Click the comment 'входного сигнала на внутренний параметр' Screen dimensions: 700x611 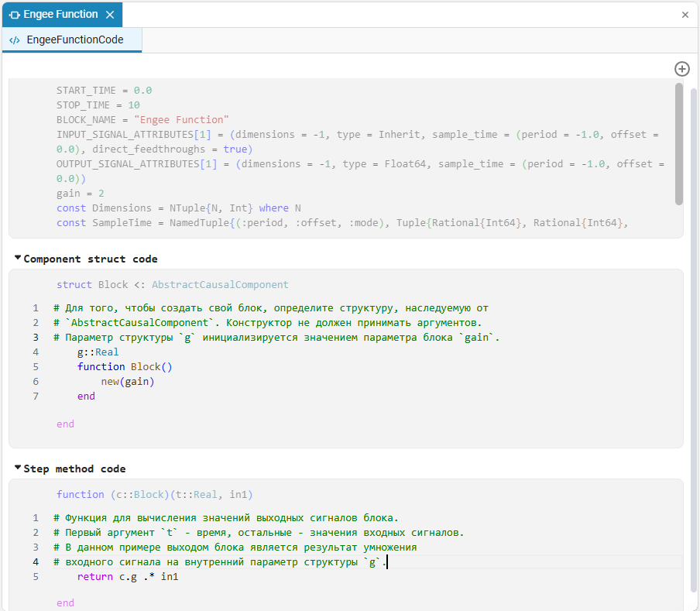click(220, 562)
